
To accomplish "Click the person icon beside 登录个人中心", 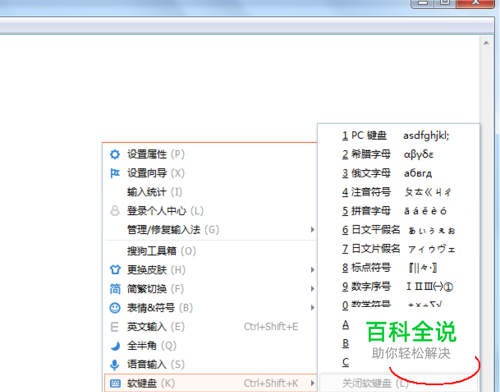I will 115,211.
